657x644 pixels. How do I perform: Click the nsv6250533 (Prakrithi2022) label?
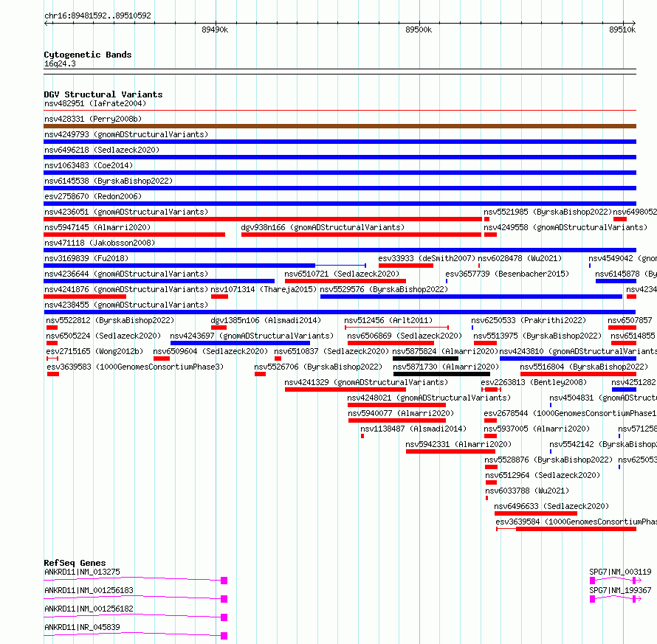point(529,320)
